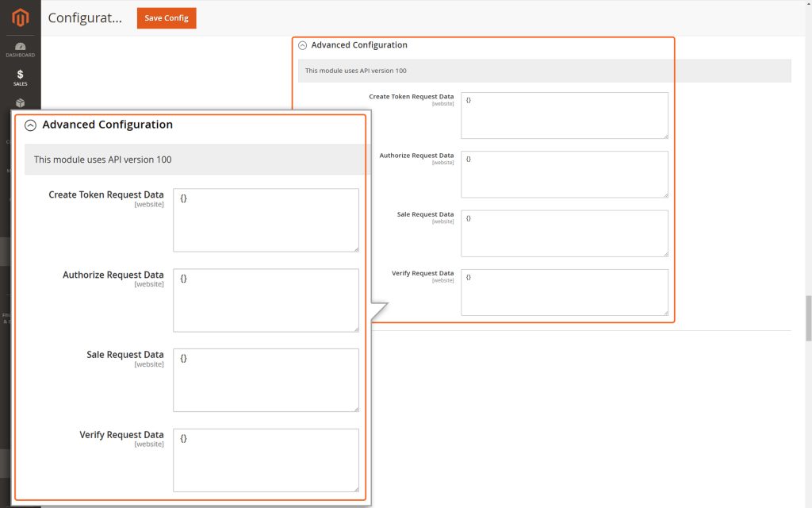Click inside the Create Token Request Data textarea
The image size is (812, 508).
coord(266,220)
